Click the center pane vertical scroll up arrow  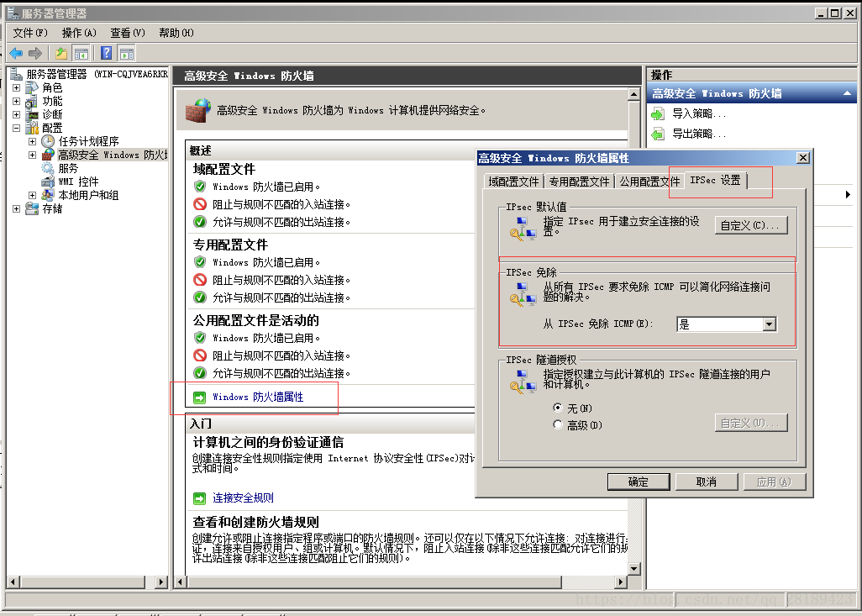(x=633, y=95)
